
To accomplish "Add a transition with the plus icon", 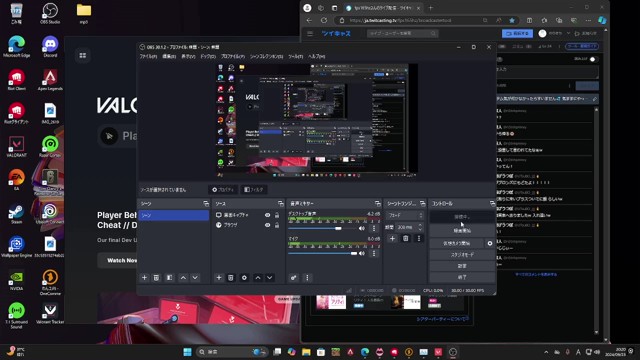I will pyautogui.click(x=392, y=238).
